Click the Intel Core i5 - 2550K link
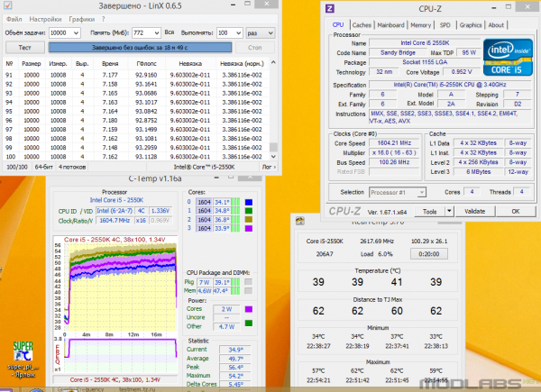Viewport: 541px width, 392px height. pyautogui.click(x=116, y=200)
